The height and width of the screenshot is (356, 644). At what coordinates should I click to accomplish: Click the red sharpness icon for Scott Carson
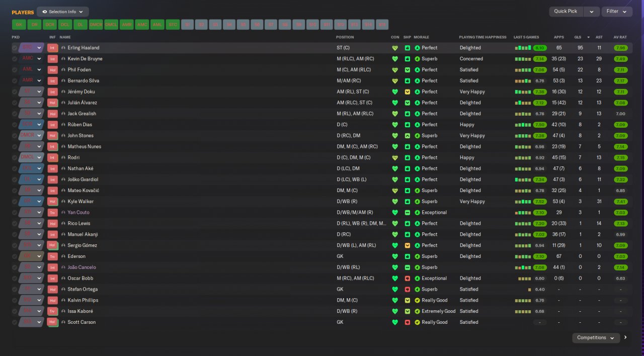(x=408, y=322)
